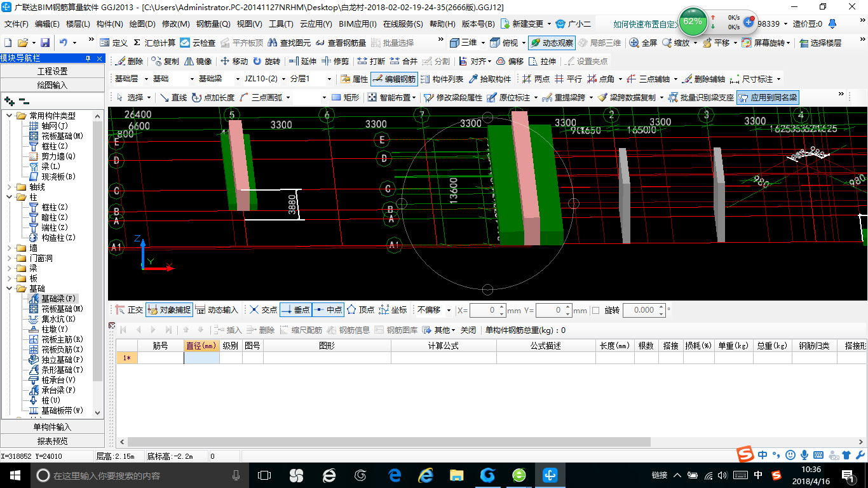This screenshot has width=868, height=488.
Task: Click 查找图元 find element
Action: [x=290, y=43]
